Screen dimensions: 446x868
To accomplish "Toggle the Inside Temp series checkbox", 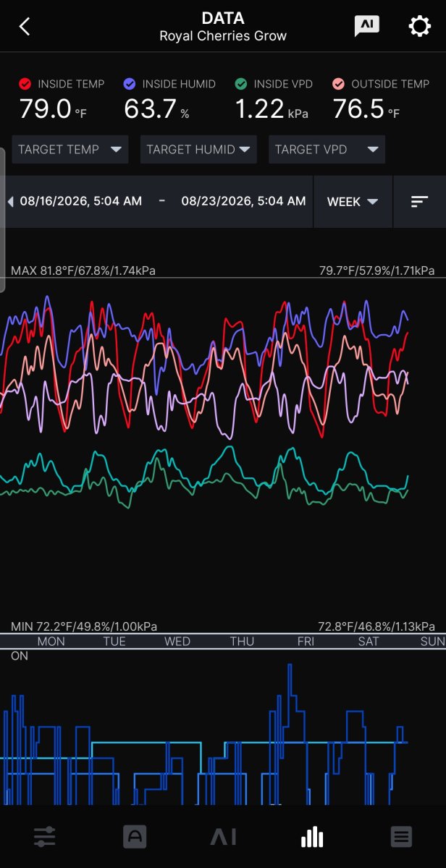I will (25, 84).
